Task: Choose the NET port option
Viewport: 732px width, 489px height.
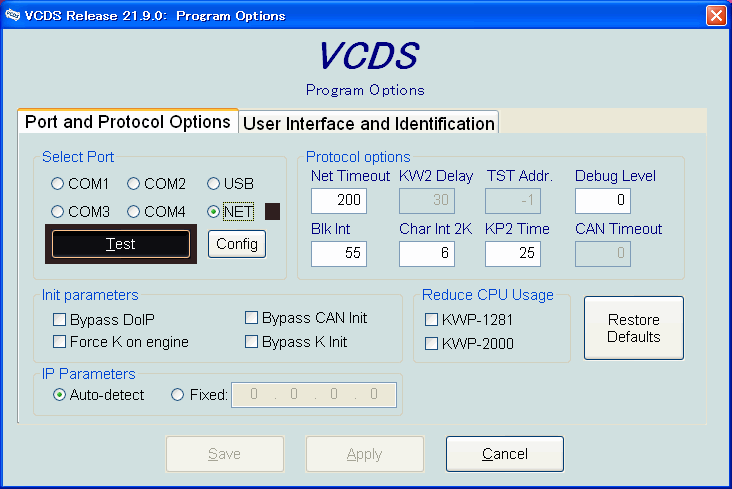Action: [213, 212]
